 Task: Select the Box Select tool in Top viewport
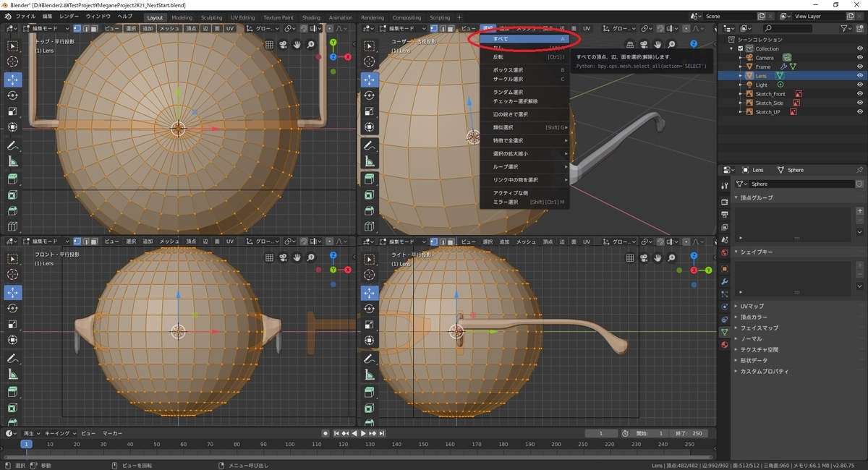tap(13, 46)
